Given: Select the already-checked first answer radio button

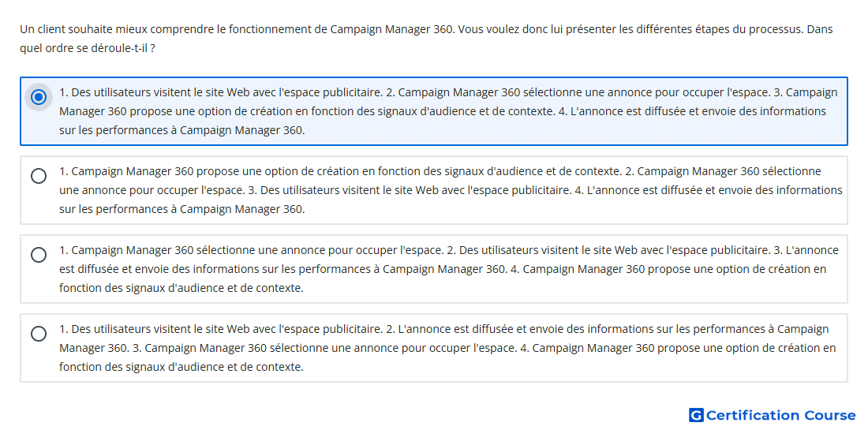Looking at the screenshot, I should point(39,97).
